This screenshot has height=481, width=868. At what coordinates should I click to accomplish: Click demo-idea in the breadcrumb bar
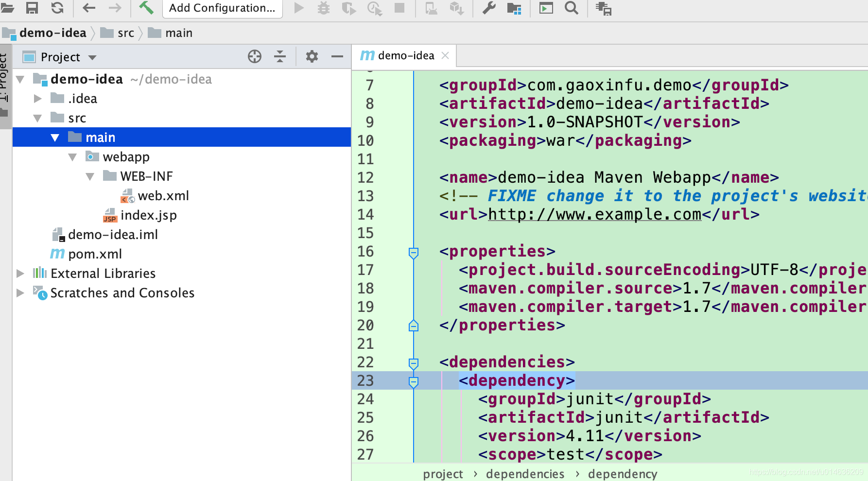pos(52,33)
